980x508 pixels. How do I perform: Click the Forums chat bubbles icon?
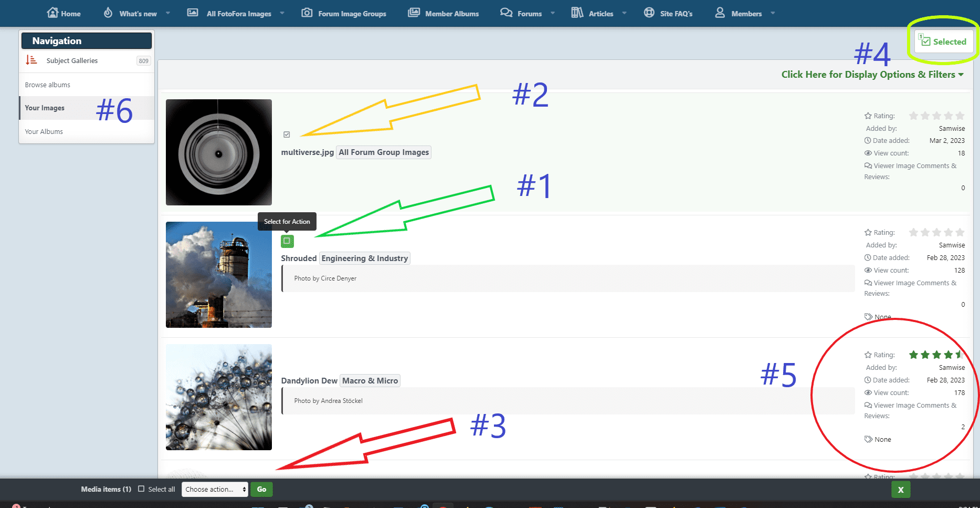tap(506, 13)
